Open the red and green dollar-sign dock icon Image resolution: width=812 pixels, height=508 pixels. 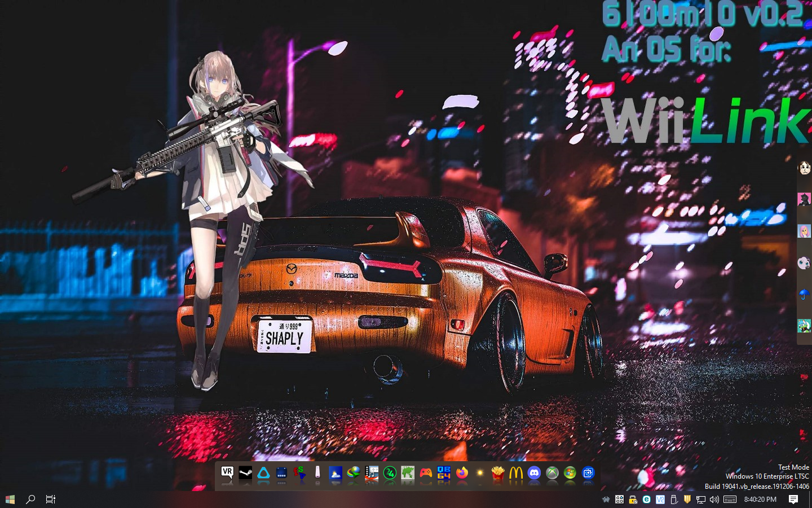click(299, 473)
